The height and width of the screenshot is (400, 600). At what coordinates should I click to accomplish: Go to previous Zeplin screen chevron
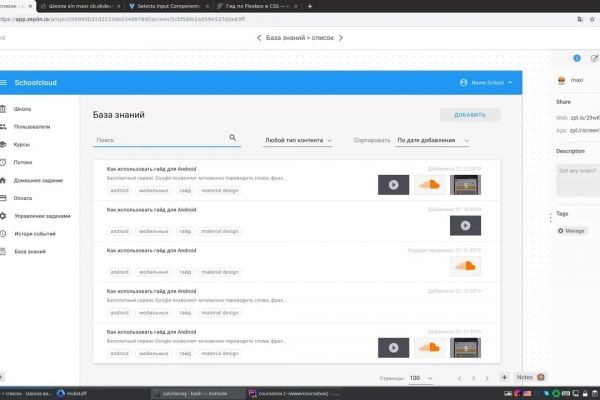coord(259,38)
